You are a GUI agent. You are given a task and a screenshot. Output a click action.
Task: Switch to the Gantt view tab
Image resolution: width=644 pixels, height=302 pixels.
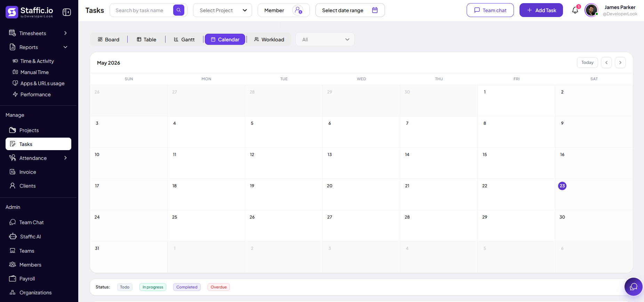tap(184, 39)
